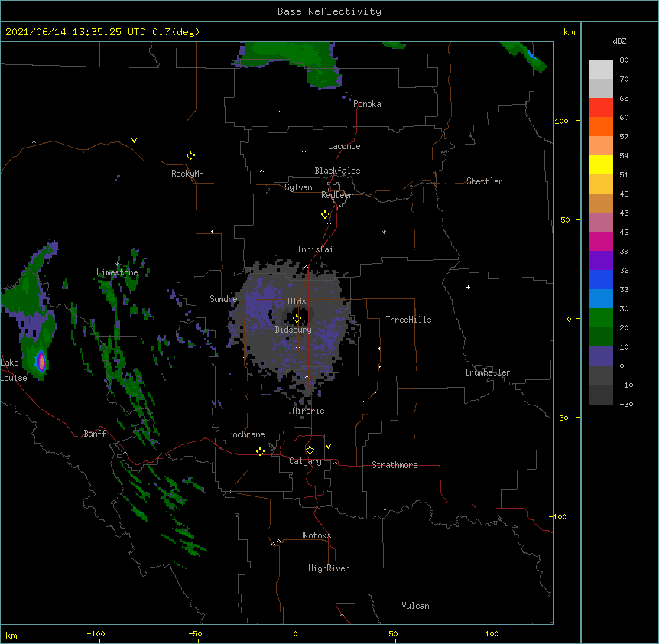Pick the yellow 51-54 dBZ legend swatch
The width and height of the screenshot is (659, 644).
click(601, 164)
